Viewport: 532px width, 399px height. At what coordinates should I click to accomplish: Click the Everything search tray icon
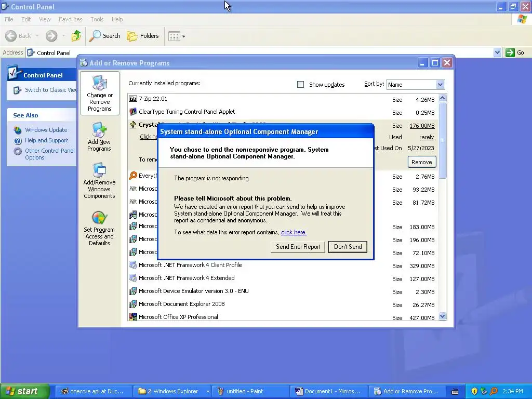[x=494, y=391]
